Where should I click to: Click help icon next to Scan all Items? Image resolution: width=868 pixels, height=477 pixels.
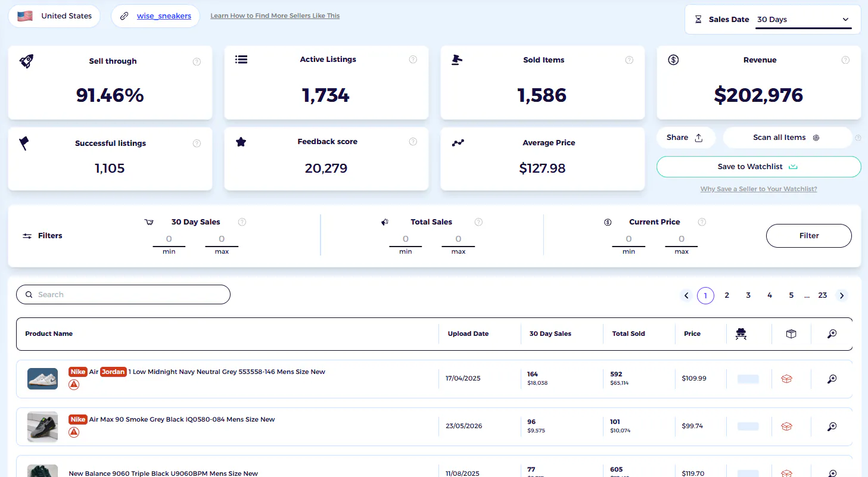tap(858, 138)
